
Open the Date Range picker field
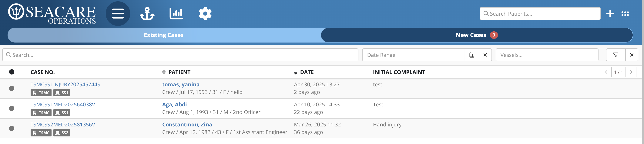click(x=414, y=55)
